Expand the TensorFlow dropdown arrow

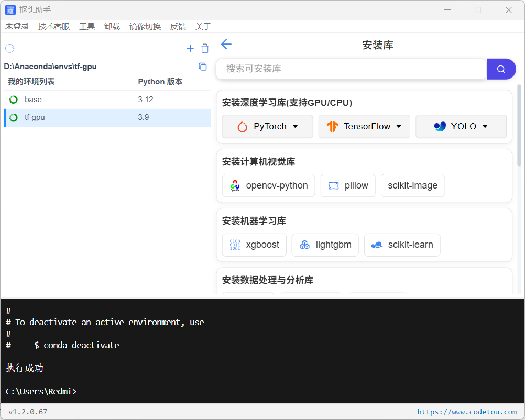399,127
